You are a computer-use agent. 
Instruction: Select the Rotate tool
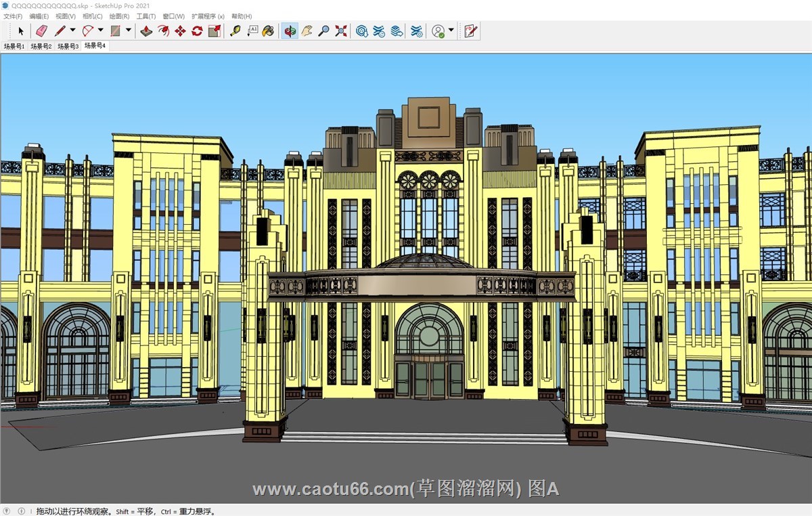click(x=197, y=30)
